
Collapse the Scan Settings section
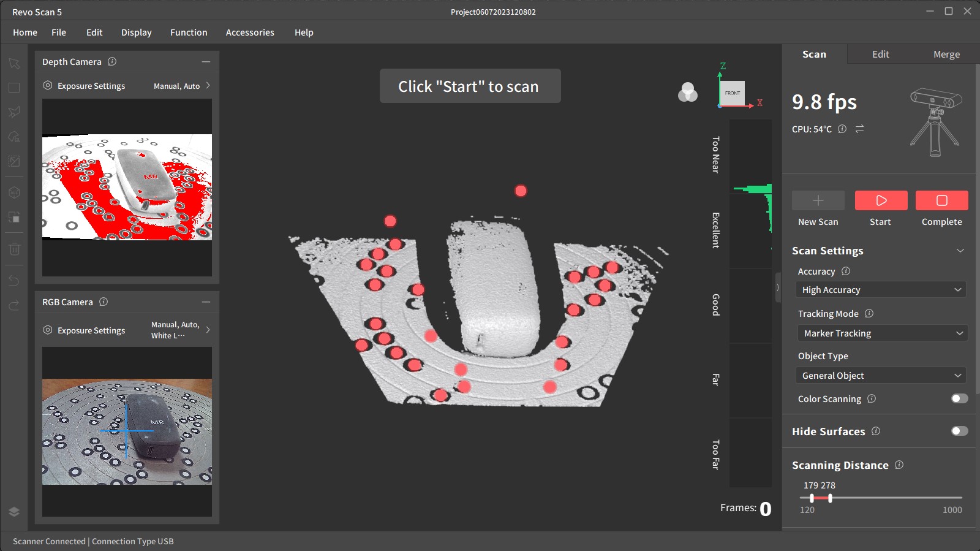click(x=960, y=251)
